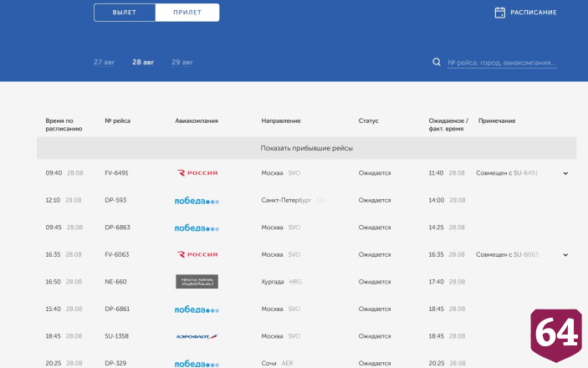This screenshot has height=368, width=588.
Task: Click the 64 shield badge
Action: click(556, 335)
